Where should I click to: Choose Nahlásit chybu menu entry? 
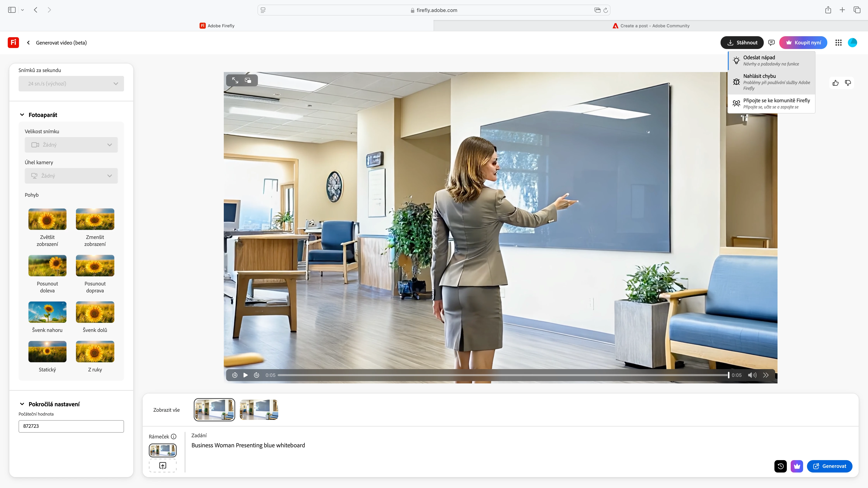pos(771,82)
